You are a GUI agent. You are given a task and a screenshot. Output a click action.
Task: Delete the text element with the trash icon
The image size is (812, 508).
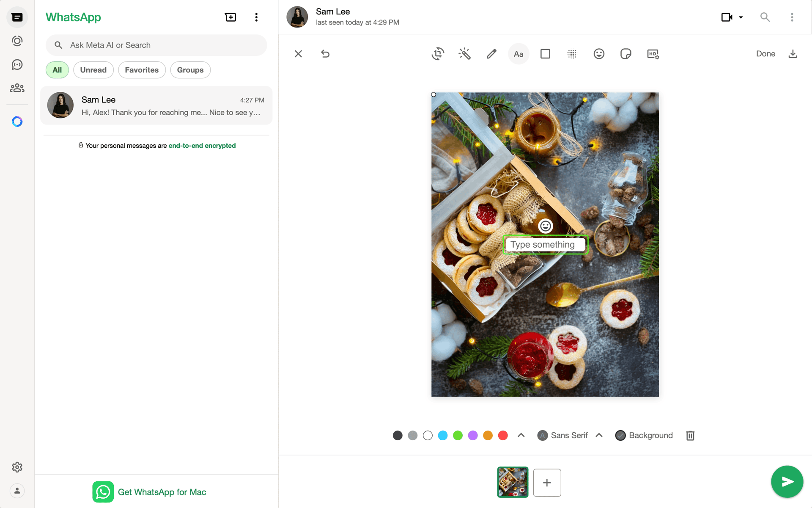[690, 435]
